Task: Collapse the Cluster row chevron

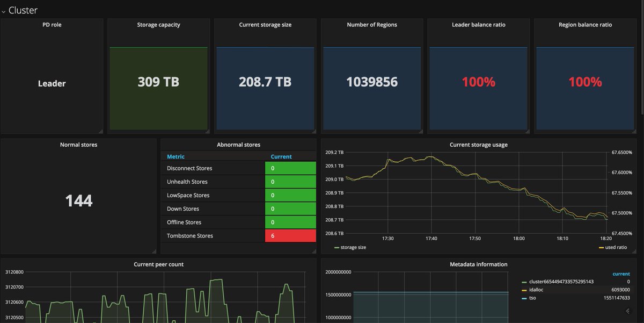Action: click(3, 11)
